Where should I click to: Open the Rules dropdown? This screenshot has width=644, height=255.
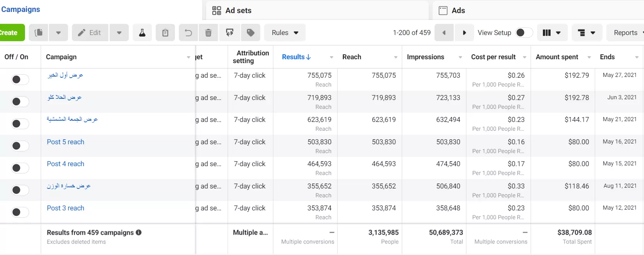pos(285,33)
